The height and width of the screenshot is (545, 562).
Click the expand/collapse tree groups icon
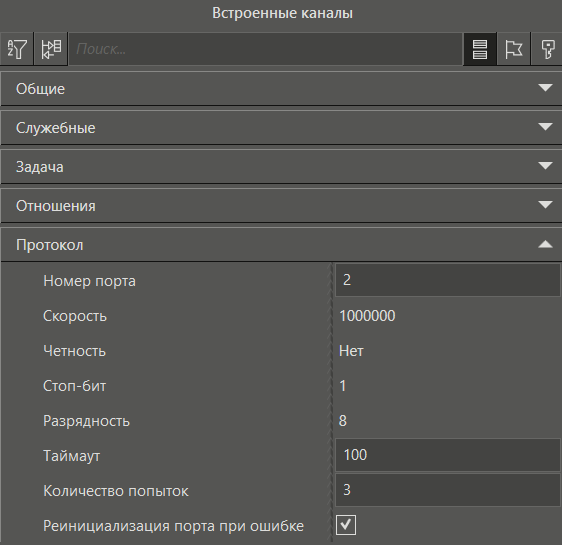point(51,49)
